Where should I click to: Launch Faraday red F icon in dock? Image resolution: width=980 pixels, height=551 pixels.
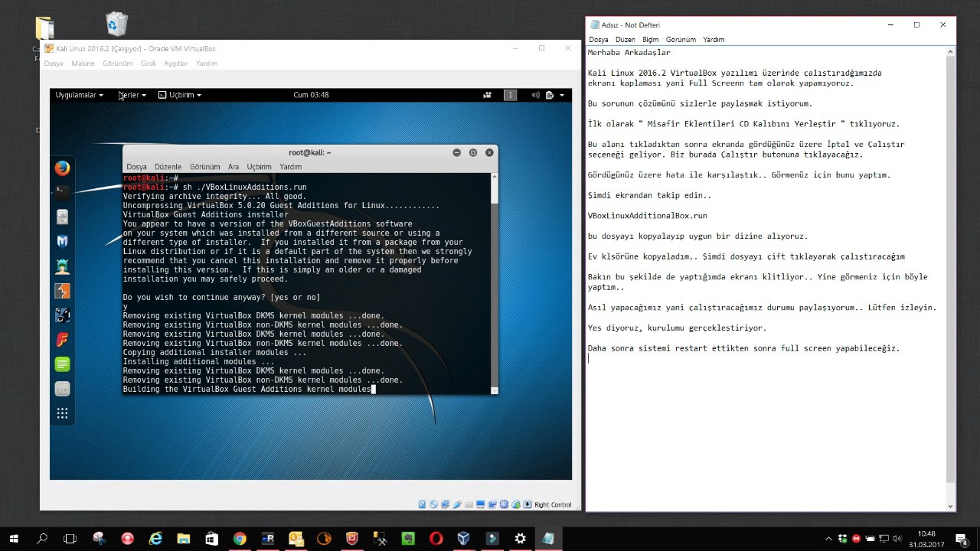pyautogui.click(x=63, y=339)
